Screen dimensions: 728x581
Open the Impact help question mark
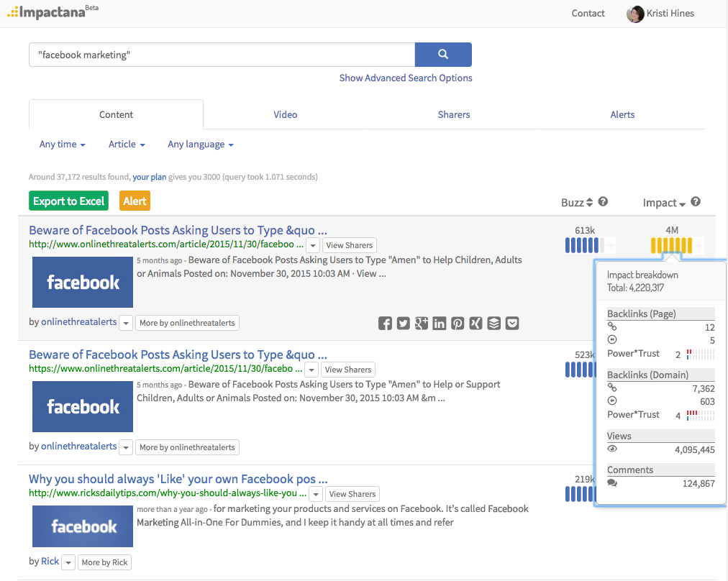point(695,201)
